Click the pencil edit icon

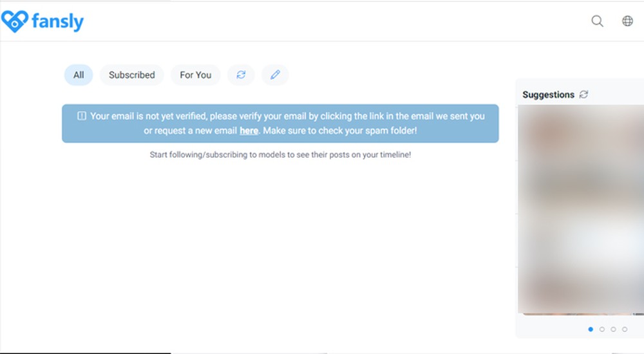click(x=276, y=75)
